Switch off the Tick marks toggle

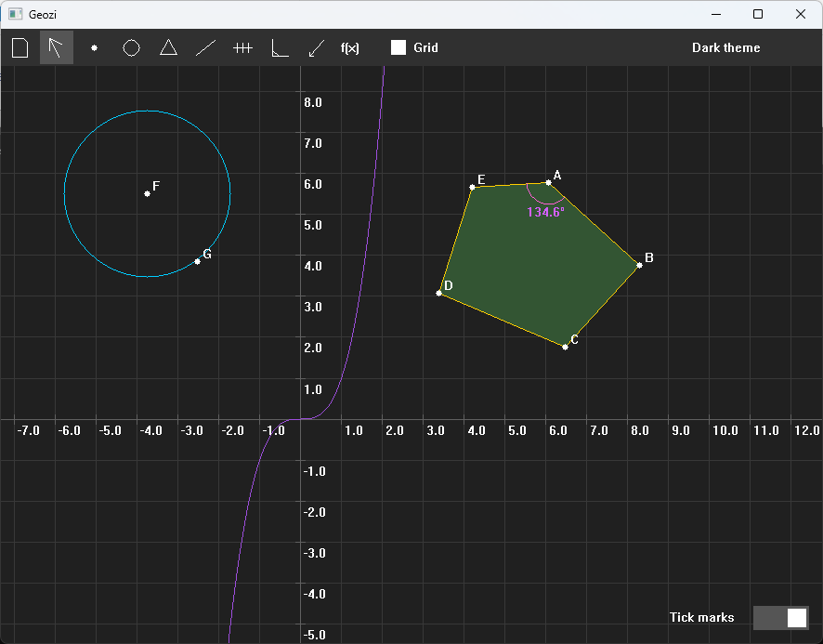780,618
